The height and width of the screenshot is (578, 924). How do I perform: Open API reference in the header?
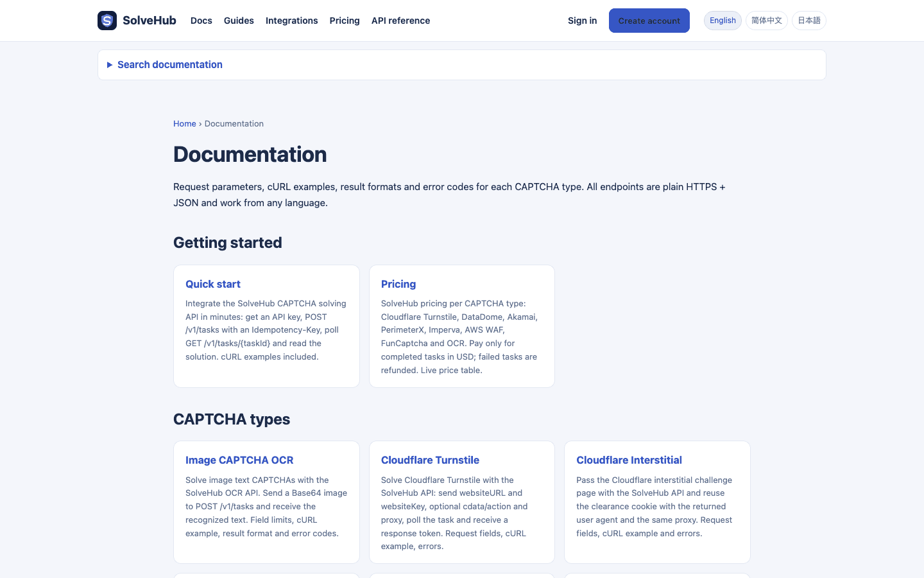401,21
